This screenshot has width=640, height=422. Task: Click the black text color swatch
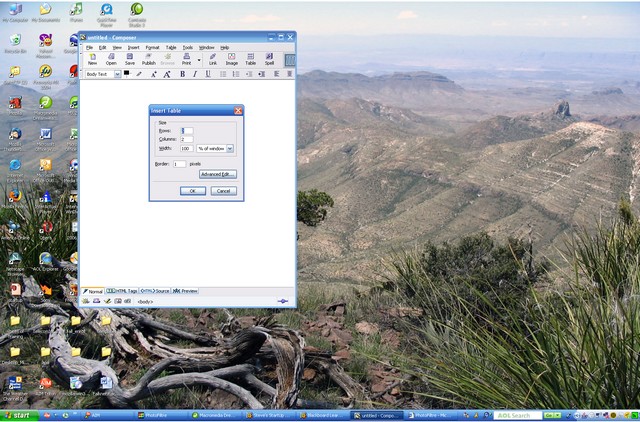pyautogui.click(x=127, y=74)
